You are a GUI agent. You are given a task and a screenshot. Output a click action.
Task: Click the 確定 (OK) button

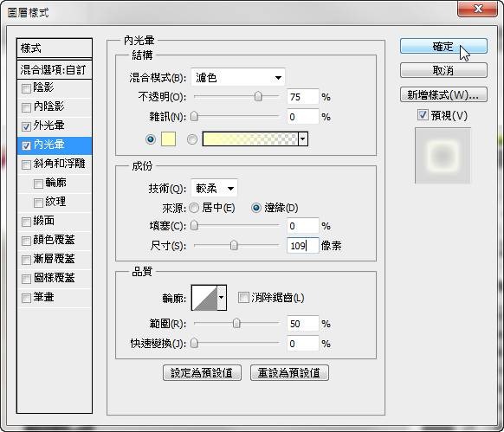(x=443, y=46)
